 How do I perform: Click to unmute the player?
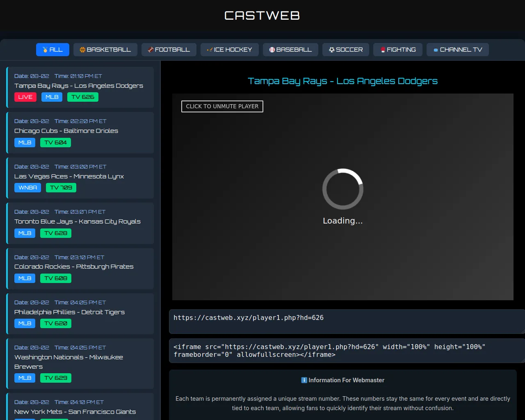pyautogui.click(x=222, y=106)
